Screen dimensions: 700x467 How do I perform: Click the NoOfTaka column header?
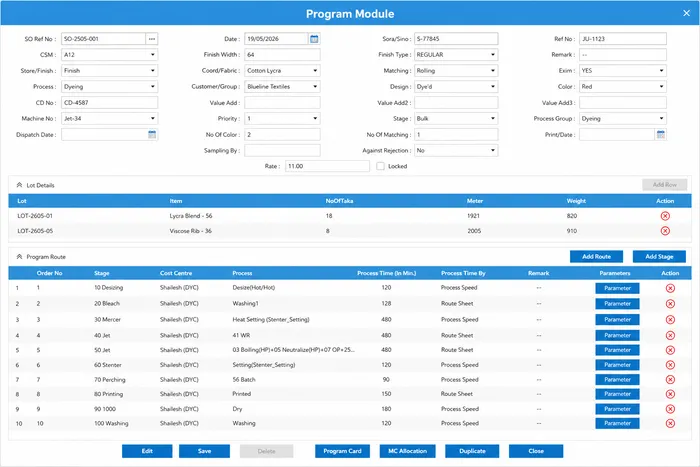click(339, 201)
